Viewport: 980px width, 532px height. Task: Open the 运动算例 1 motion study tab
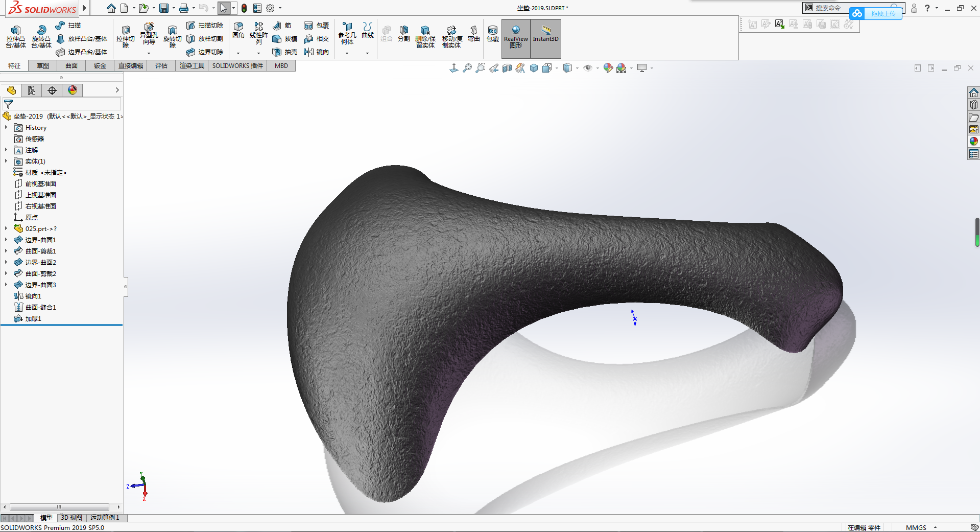(x=105, y=518)
